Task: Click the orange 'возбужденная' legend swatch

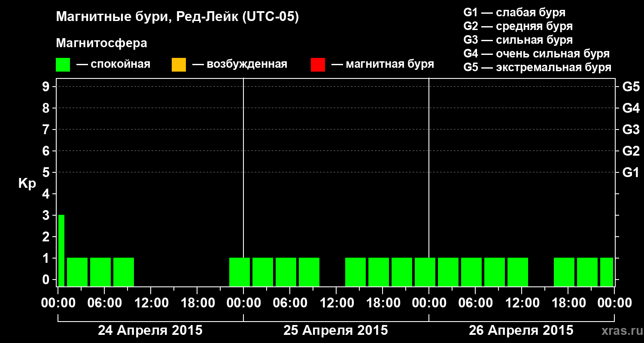Action: point(179,65)
